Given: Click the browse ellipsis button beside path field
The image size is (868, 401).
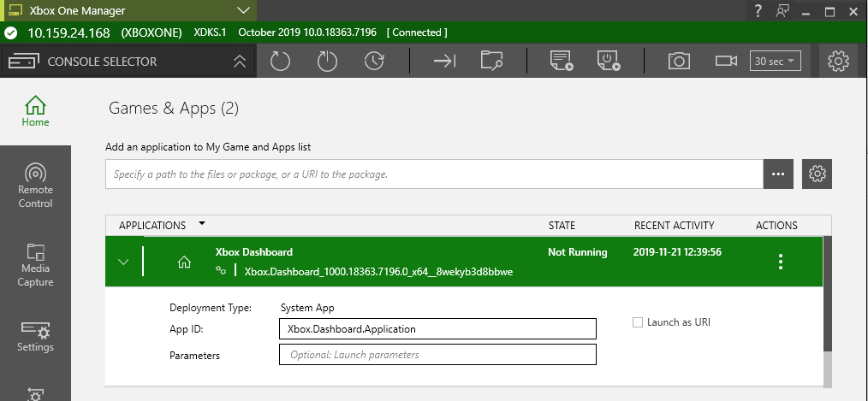Looking at the screenshot, I should [x=778, y=174].
